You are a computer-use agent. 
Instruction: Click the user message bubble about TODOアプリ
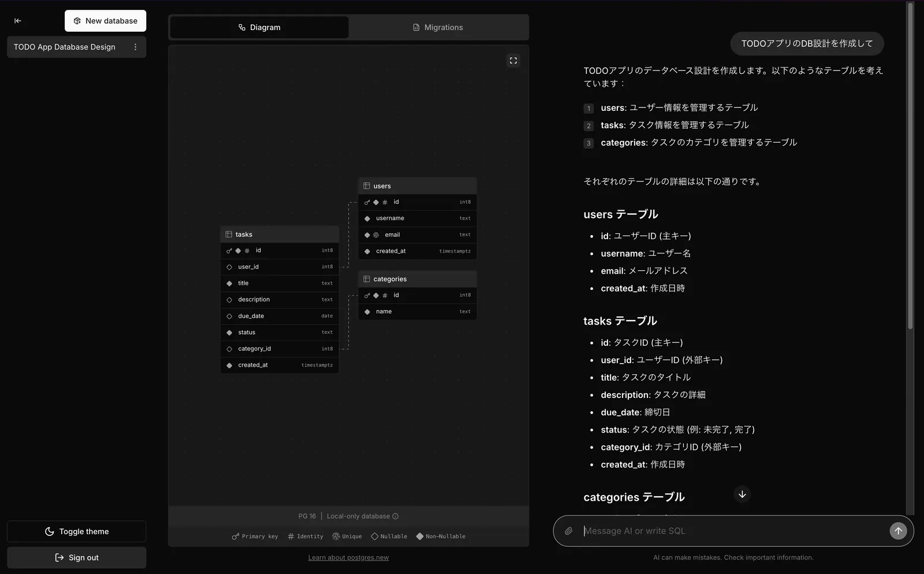point(807,43)
